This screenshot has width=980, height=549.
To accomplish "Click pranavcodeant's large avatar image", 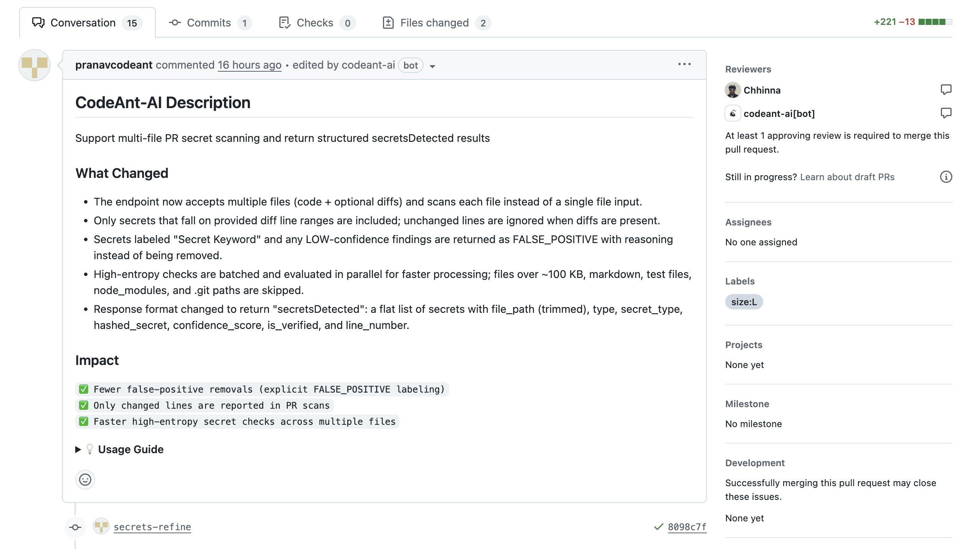I will (x=35, y=65).
